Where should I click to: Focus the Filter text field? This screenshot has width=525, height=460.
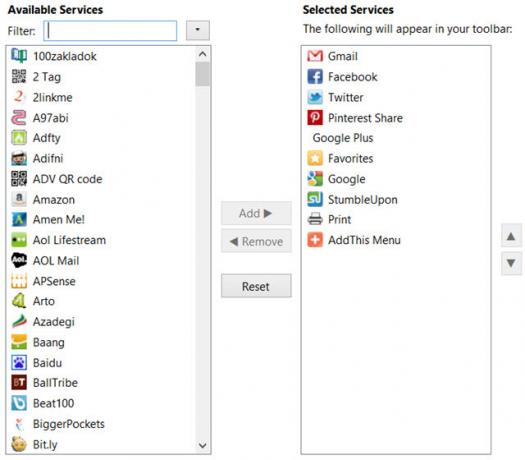tap(110, 31)
